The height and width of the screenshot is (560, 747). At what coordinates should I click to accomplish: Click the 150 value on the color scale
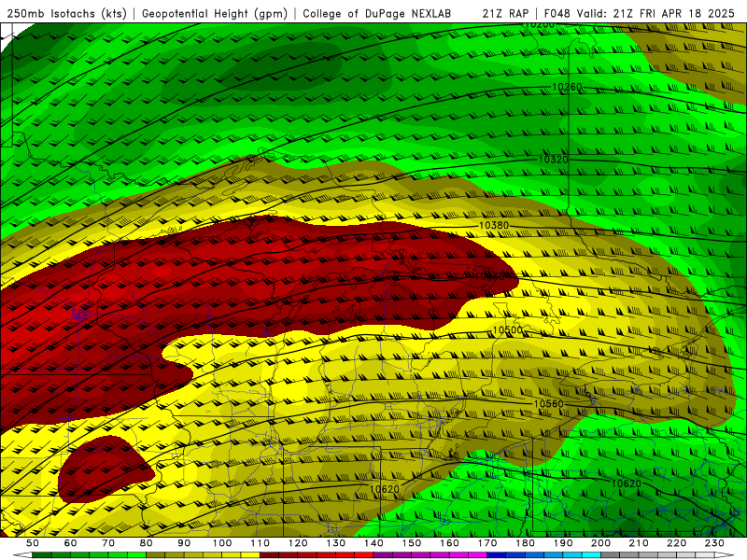412,543
